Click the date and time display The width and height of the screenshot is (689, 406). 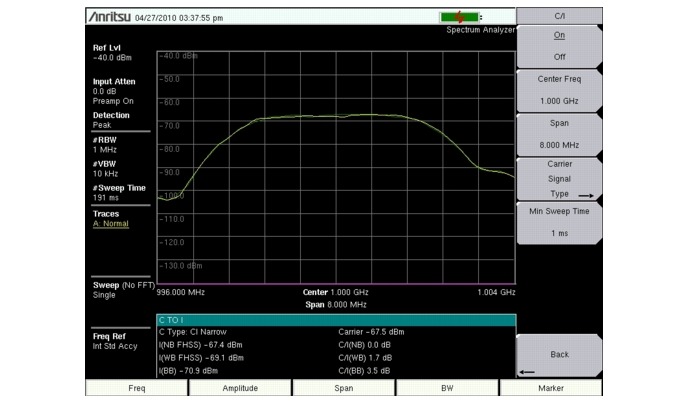click(179, 18)
